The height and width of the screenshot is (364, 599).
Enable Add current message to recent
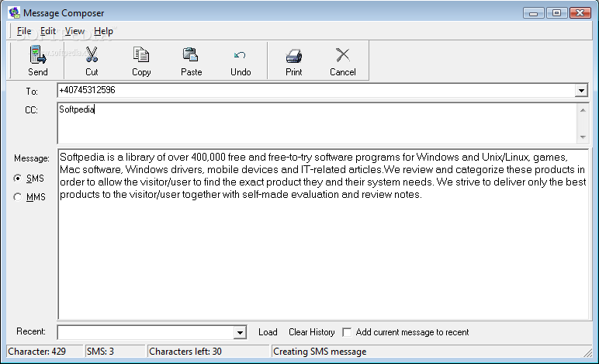(347, 332)
